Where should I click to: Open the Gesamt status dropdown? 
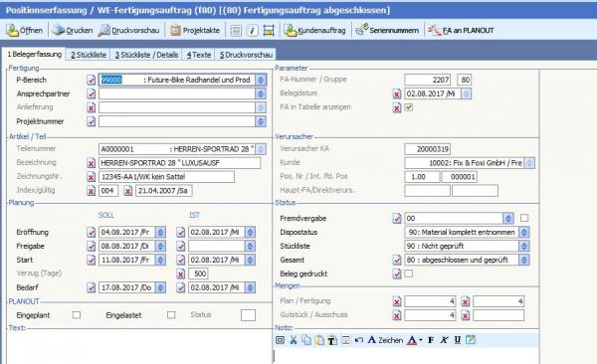tap(524, 260)
